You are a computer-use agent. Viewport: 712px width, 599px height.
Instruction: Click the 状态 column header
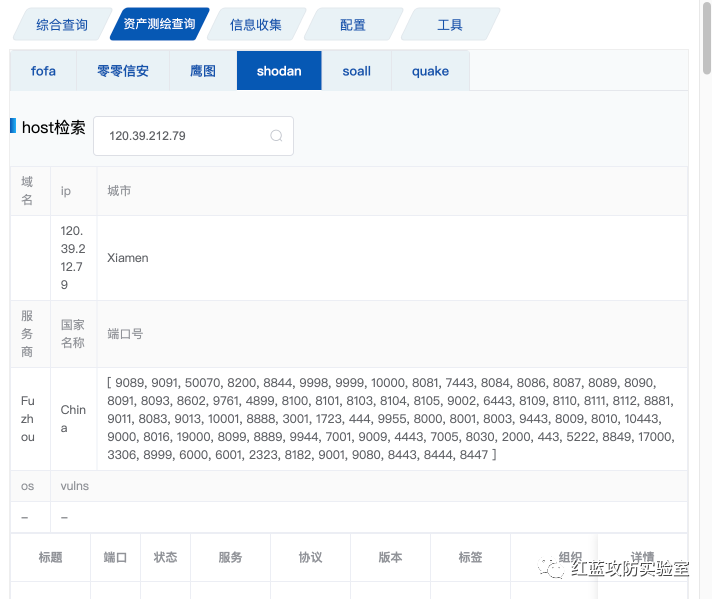[x=165, y=557]
